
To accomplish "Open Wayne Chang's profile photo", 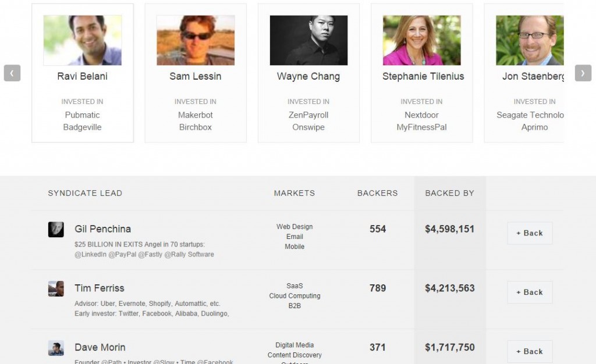I will [x=308, y=40].
